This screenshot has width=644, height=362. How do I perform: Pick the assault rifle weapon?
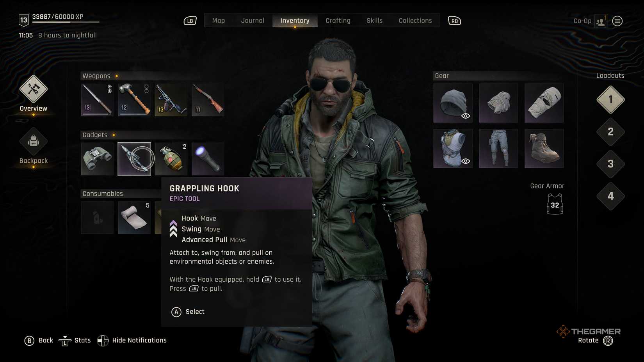pyautogui.click(x=171, y=100)
